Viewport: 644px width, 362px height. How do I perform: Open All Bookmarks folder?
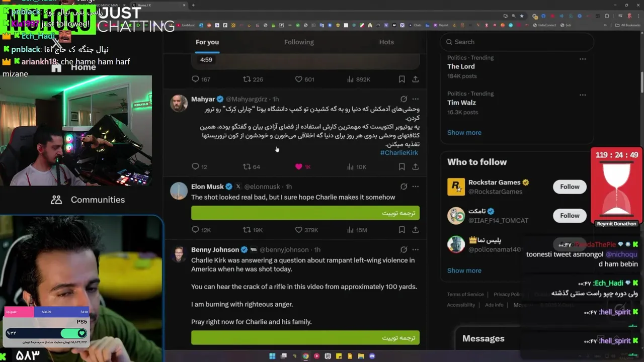(628, 25)
